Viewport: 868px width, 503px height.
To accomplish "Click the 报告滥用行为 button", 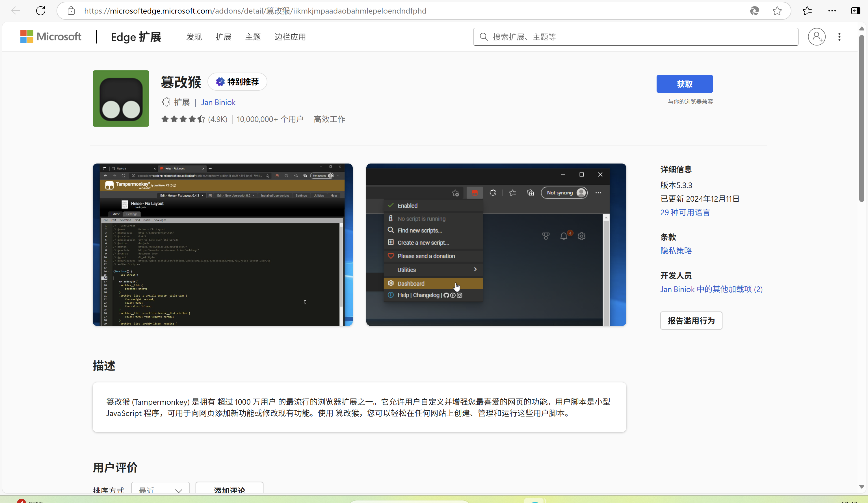I will [691, 321].
